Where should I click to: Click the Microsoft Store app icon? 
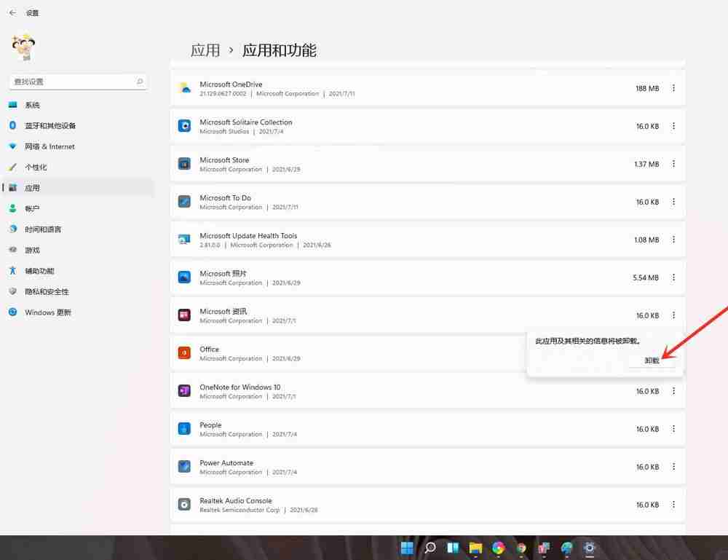click(184, 164)
